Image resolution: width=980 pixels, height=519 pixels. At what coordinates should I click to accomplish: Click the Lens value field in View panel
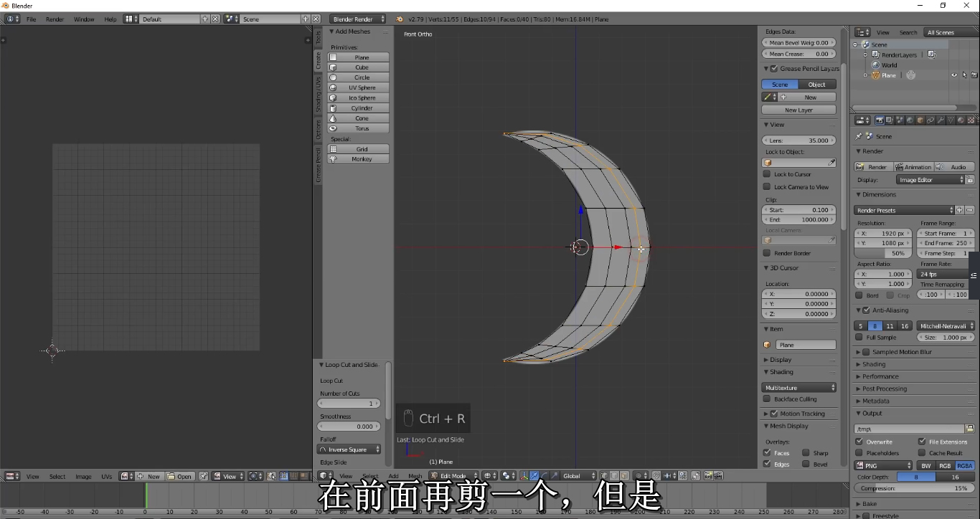tap(798, 140)
